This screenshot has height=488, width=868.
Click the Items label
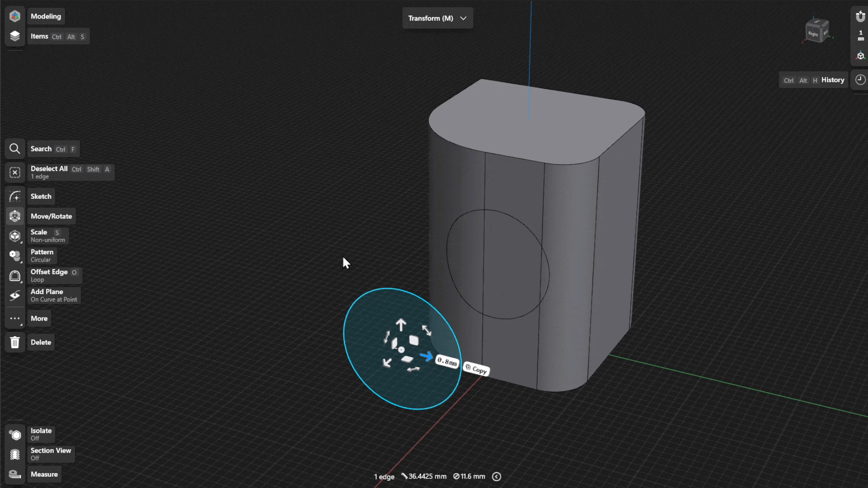coord(39,36)
